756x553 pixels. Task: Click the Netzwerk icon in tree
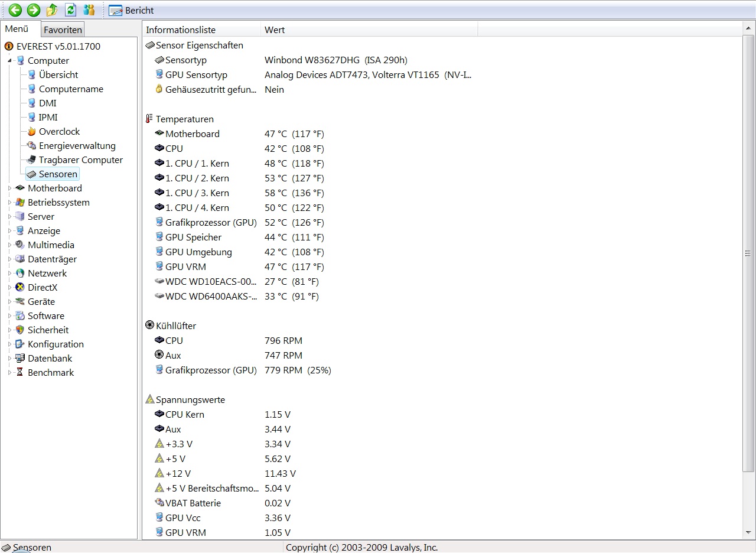coord(20,274)
